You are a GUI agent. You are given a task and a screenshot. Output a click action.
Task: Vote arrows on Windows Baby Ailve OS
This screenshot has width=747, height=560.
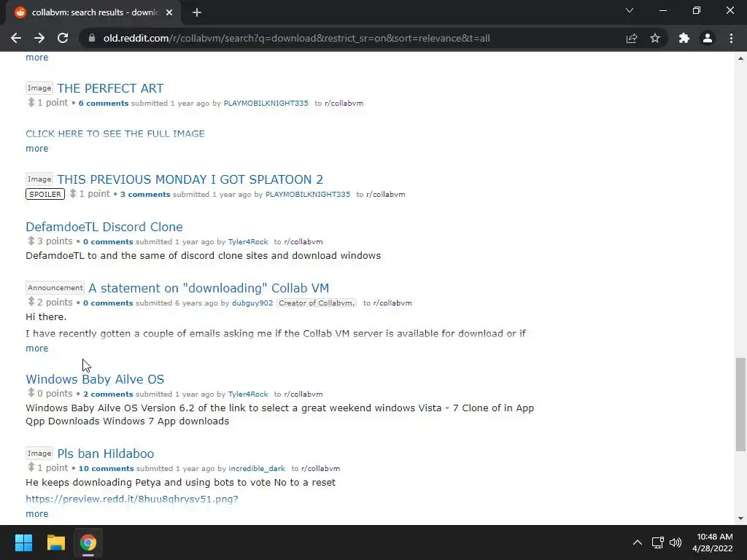(31, 393)
